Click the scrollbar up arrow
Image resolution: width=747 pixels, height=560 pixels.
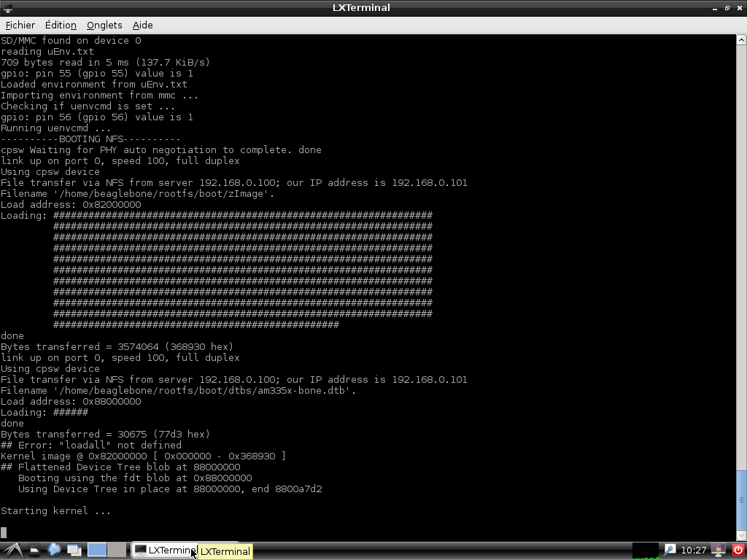741,40
